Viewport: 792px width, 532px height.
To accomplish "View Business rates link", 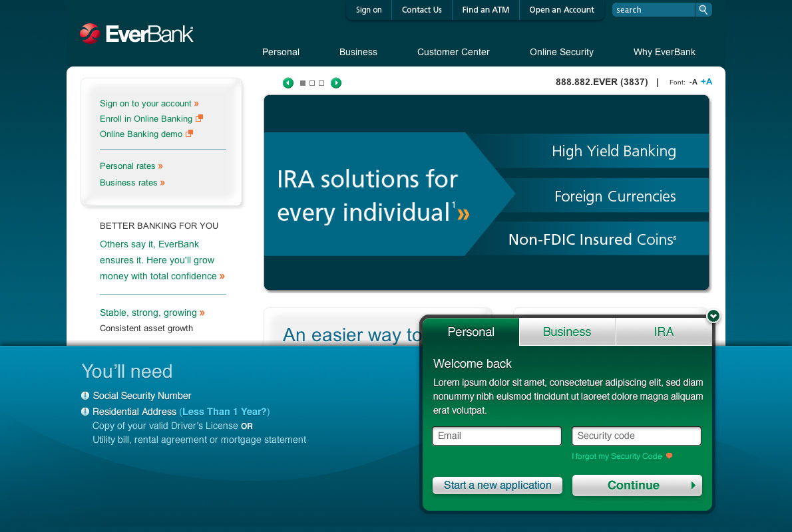I will coord(132,183).
